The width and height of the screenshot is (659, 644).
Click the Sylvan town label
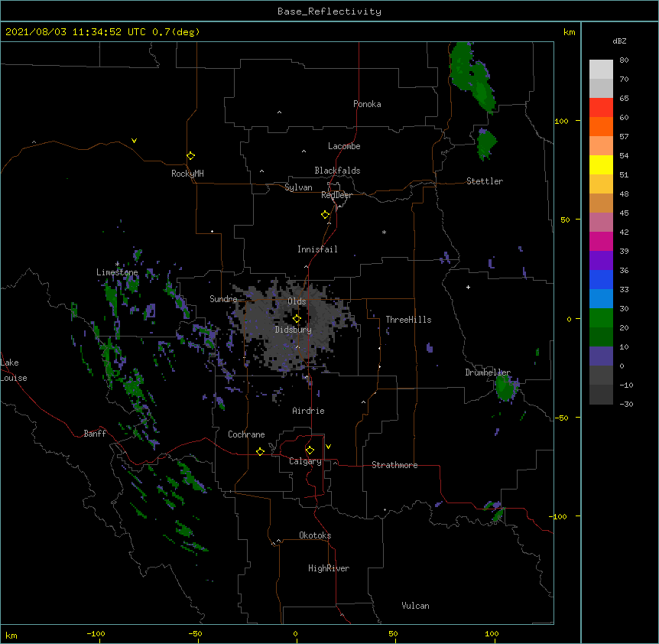click(298, 187)
